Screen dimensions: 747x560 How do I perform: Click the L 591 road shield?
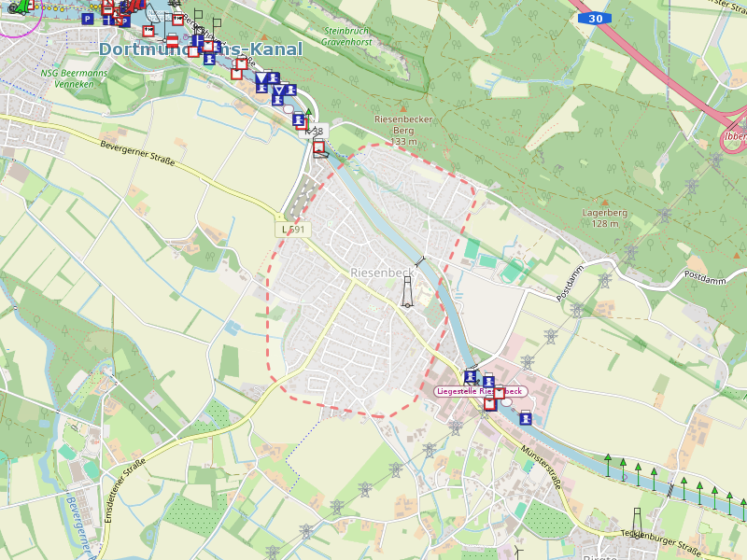pos(292,229)
